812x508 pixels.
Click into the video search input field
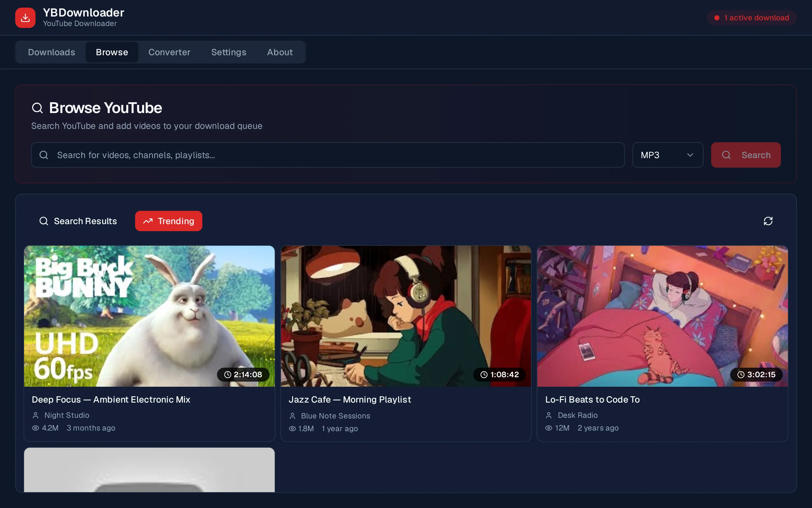328,155
